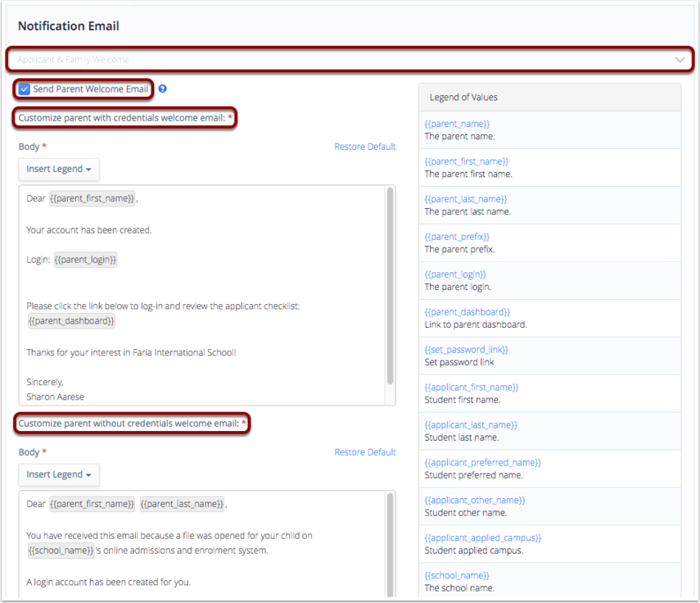This screenshot has width=700, height=603.
Task: Uncheck Send Parent Welcome Email checkbox
Action: (x=24, y=88)
